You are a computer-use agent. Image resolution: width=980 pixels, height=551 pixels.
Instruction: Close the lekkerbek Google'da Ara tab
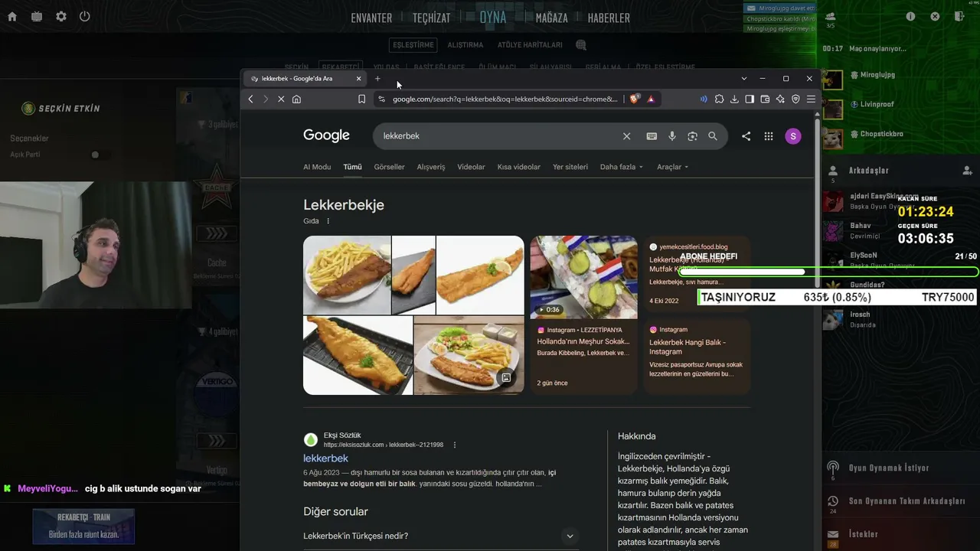(358, 79)
